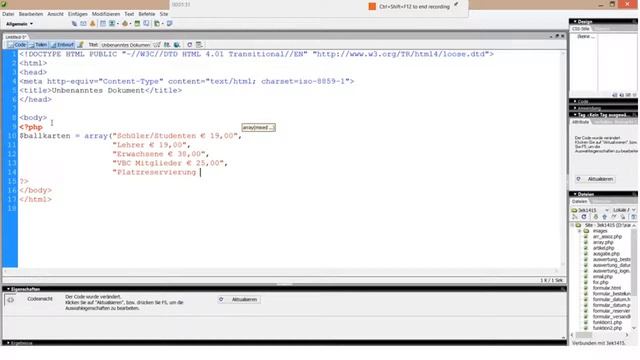Select email.php in the file list
The height and width of the screenshot is (360, 640).
coord(603,277)
